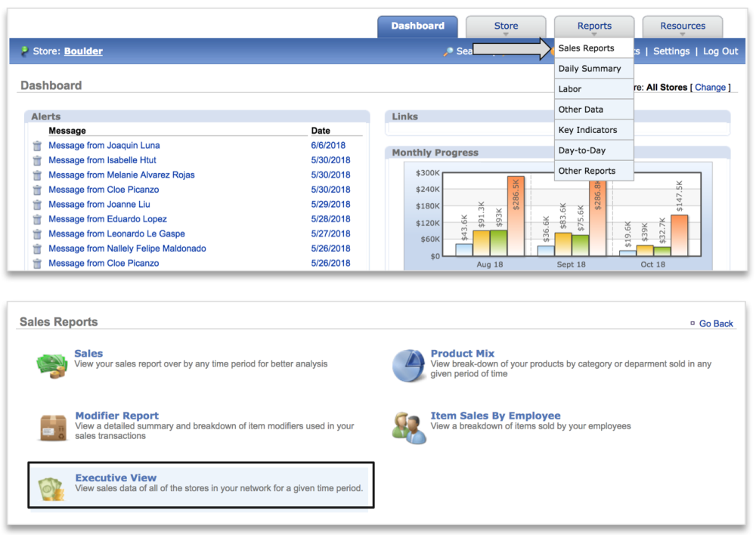This screenshot has width=756, height=535.
Task: Click the store pin icon beside Store: Boulder
Action: pos(24,51)
